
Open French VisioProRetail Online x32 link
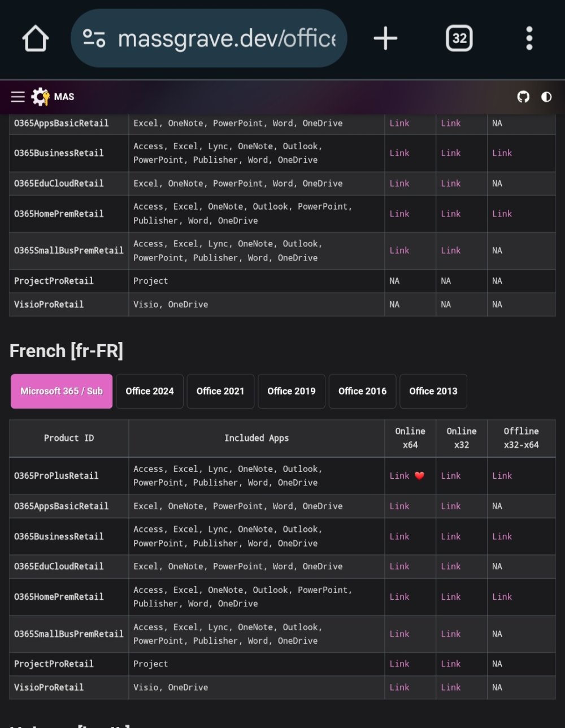point(451,687)
